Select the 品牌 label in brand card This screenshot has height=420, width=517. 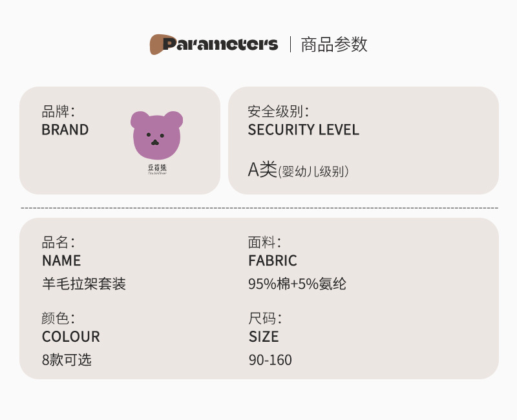[x=58, y=111]
